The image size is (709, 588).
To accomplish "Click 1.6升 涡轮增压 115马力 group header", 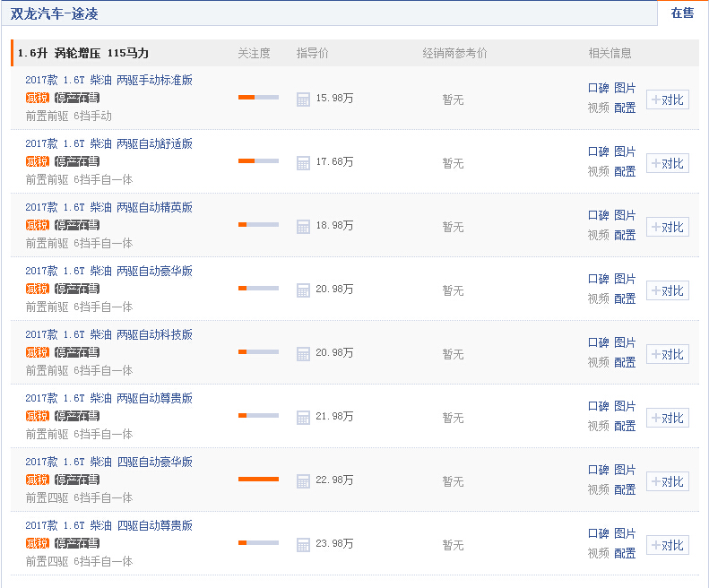I will point(83,54).
